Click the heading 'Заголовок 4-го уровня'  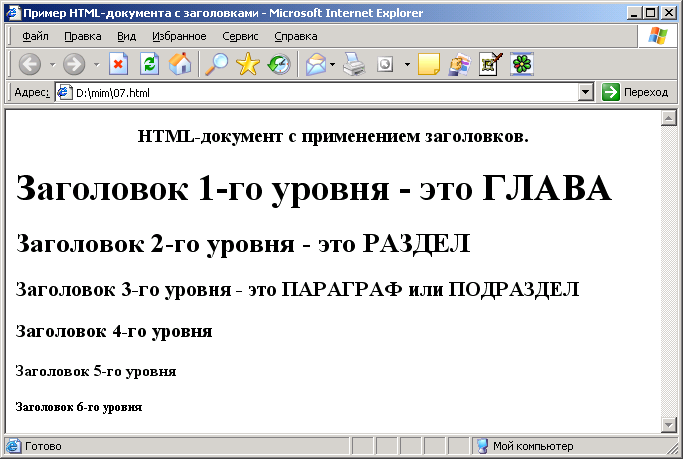tap(114, 331)
